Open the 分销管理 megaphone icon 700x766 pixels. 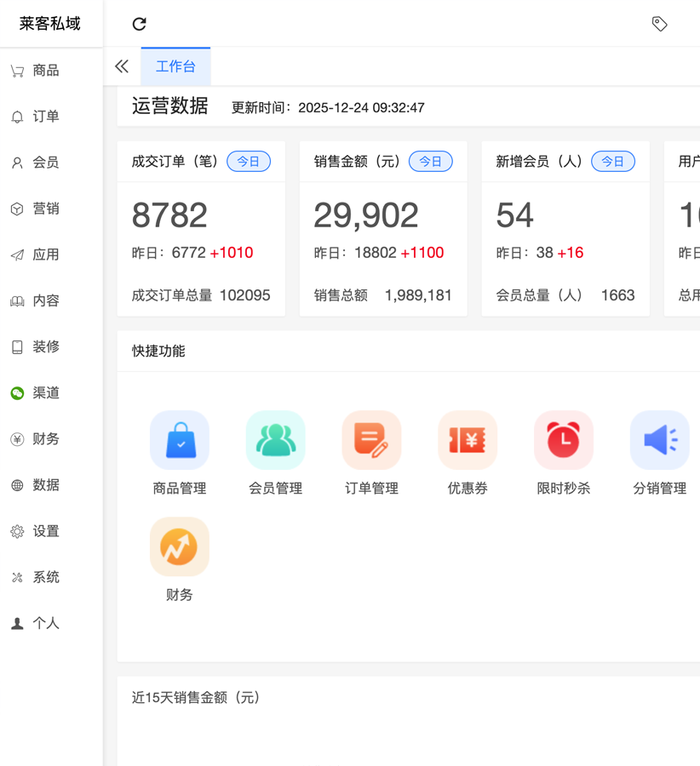659,440
